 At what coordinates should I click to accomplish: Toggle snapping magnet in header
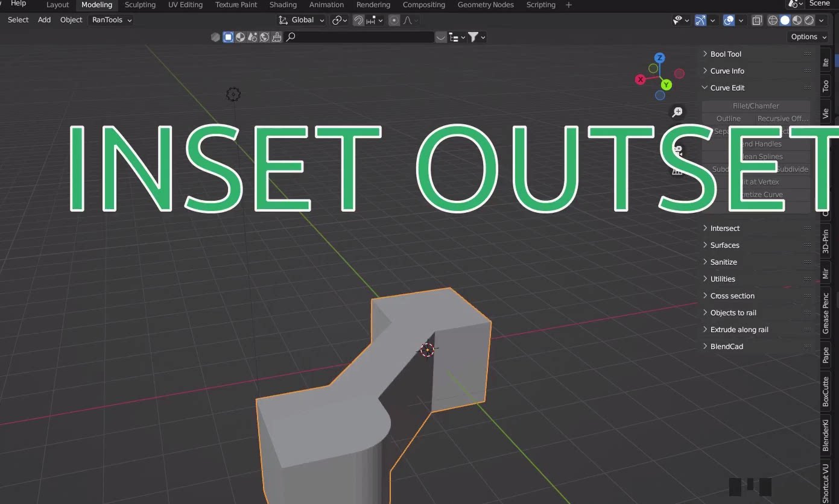coord(359,20)
